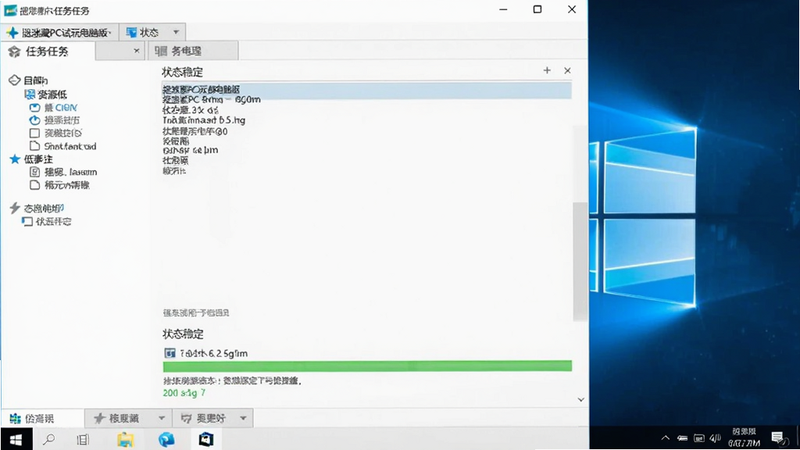Image resolution: width=800 pixels, height=450 pixels.
Task: Tick the checkbox beside Snat.fant.cad
Action: click(x=34, y=146)
